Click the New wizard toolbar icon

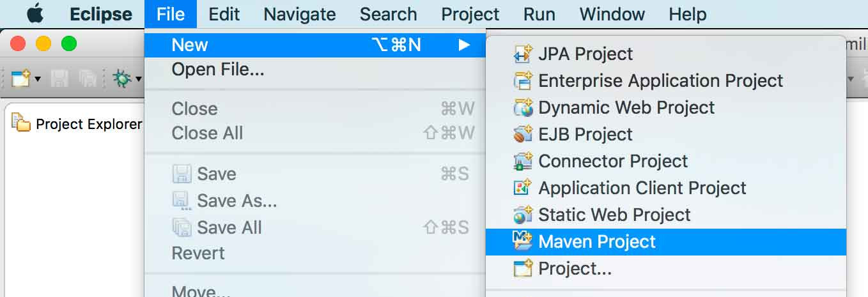(x=21, y=79)
